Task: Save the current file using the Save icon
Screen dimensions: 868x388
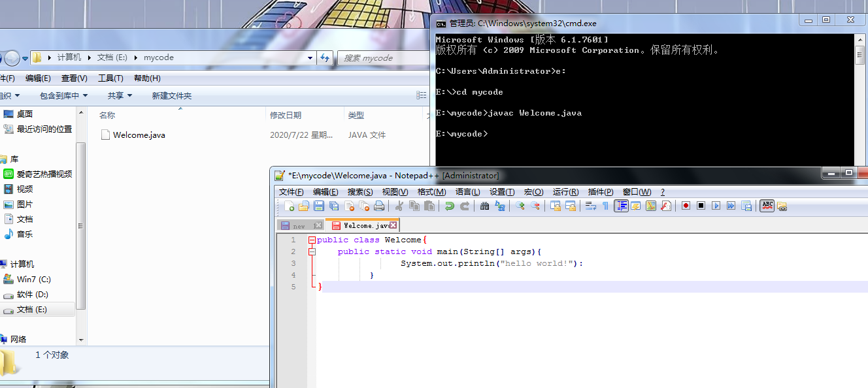Action: coord(319,206)
